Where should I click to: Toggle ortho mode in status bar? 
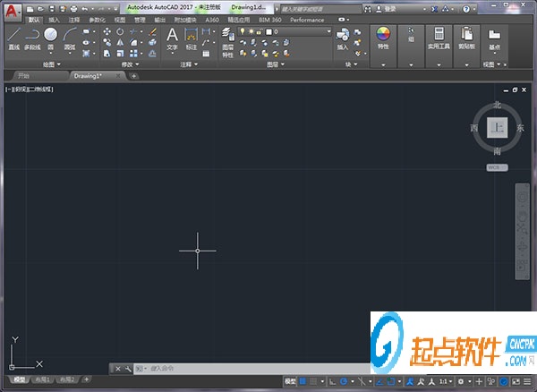(332, 381)
